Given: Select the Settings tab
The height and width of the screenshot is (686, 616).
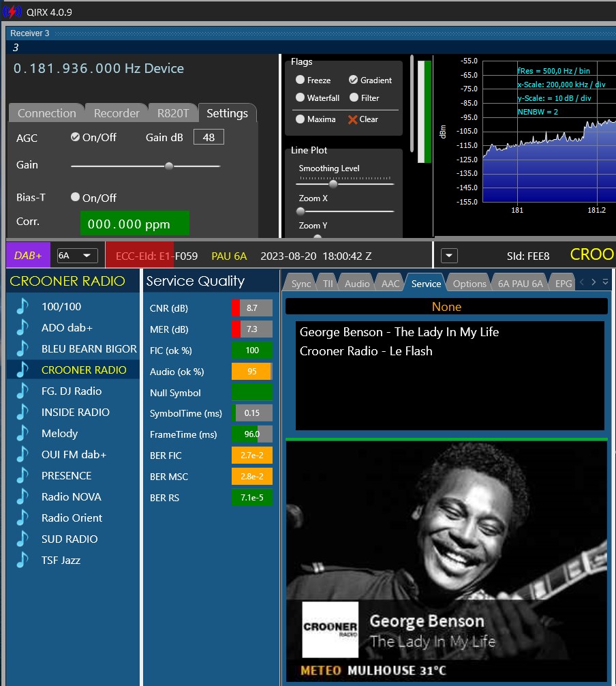Looking at the screenshot, I should (227, 113).
